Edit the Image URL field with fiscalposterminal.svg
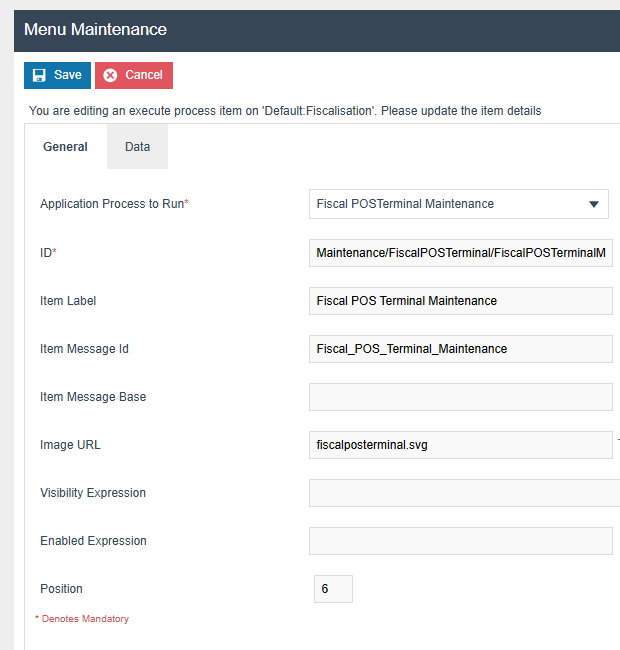The image size is (620, 650). pos(460,445)
